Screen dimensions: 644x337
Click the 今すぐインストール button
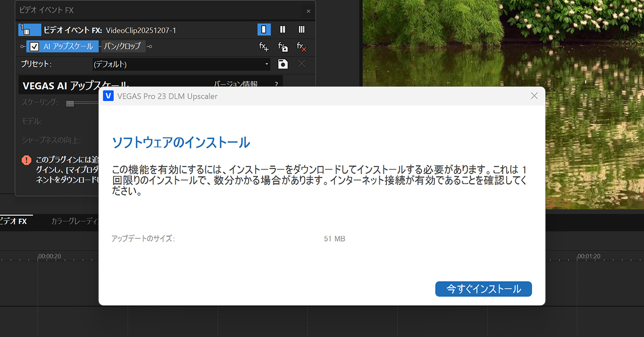point(483,289)
